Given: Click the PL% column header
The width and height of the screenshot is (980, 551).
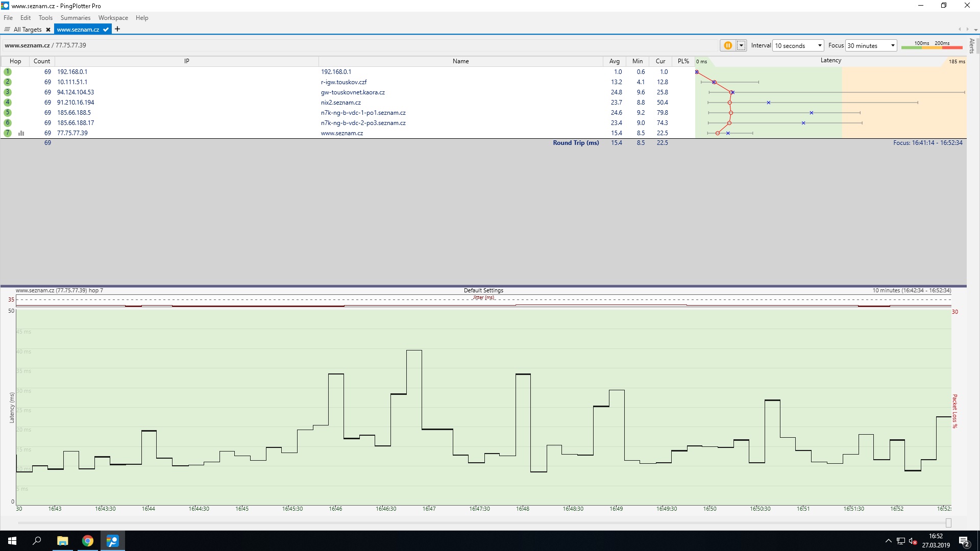Looking at the screenshot, I should [x=683, y=61].
